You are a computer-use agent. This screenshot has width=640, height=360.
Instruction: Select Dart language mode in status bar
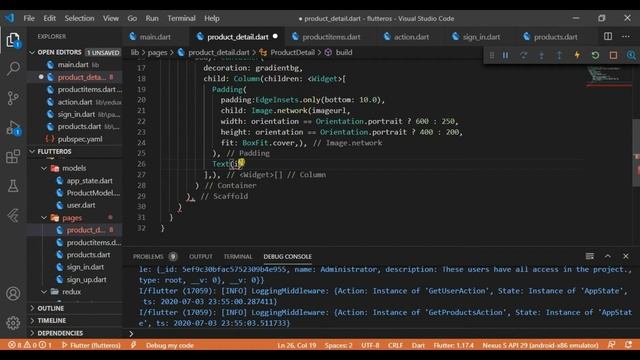pyautogui.click(x=418, y=345)
